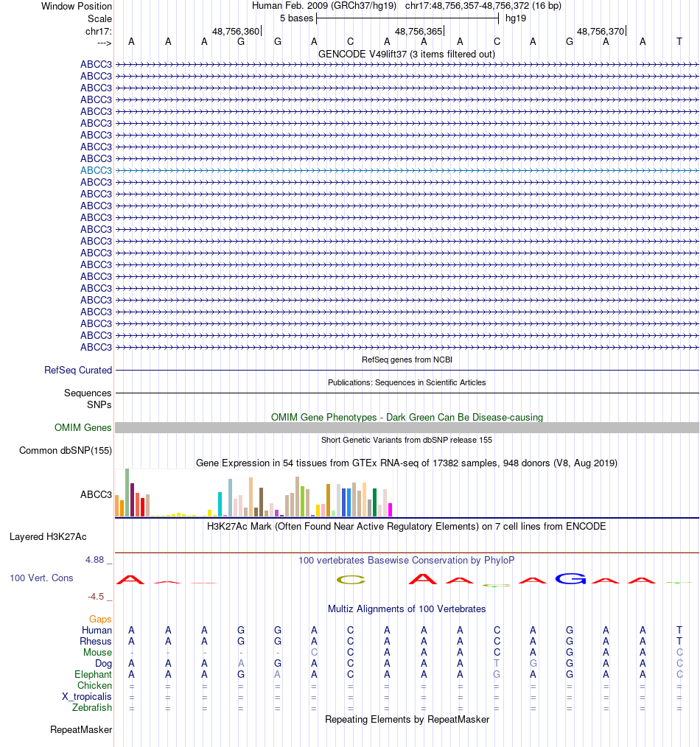Image resolution: width=700 pixels, height=747 pixels.
Task: Open the Common dbSNP(155) track label
Action: tap(66, 451)
